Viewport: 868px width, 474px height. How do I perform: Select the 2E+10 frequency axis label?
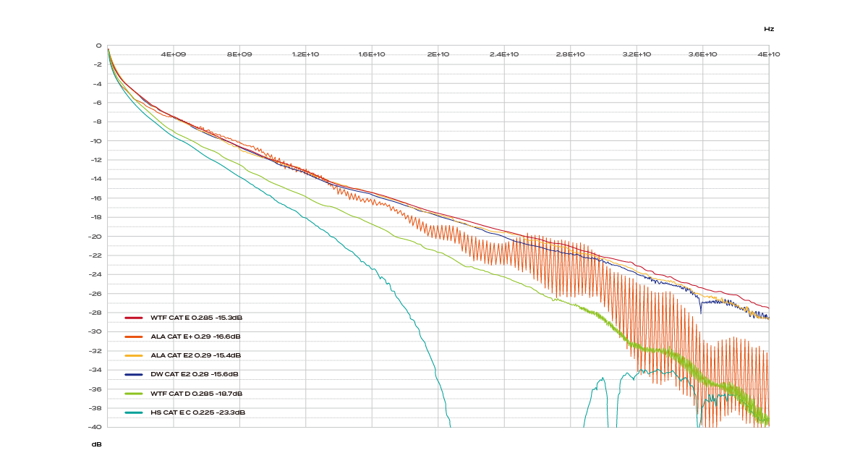click(438, 54)
